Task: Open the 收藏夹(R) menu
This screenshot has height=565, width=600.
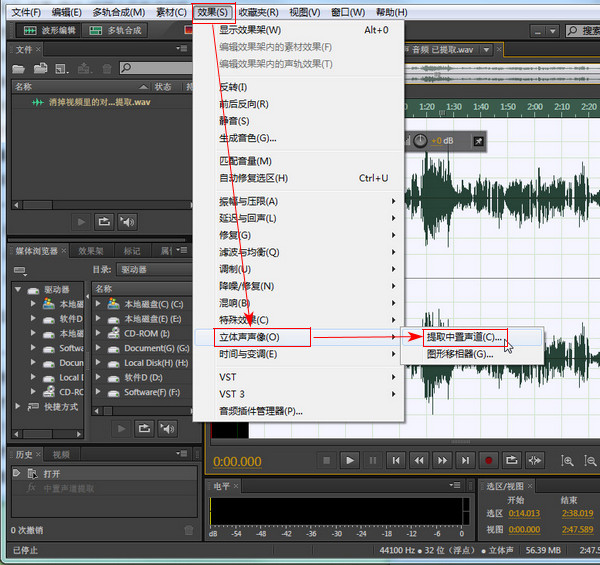Action: click(x=259, y=12)
